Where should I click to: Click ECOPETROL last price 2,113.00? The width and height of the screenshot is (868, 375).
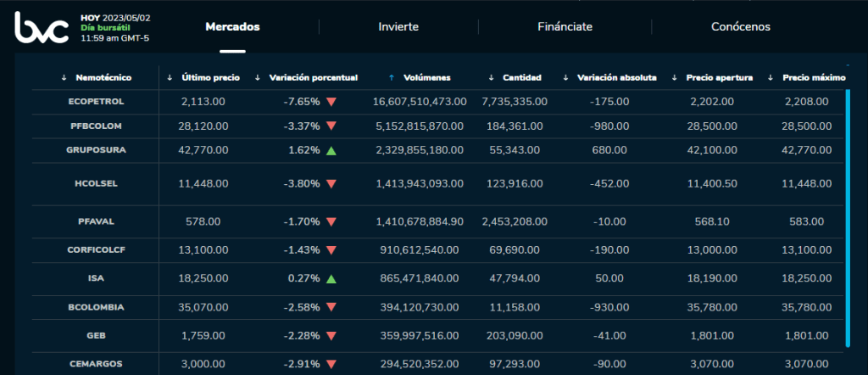pos(203,102)
